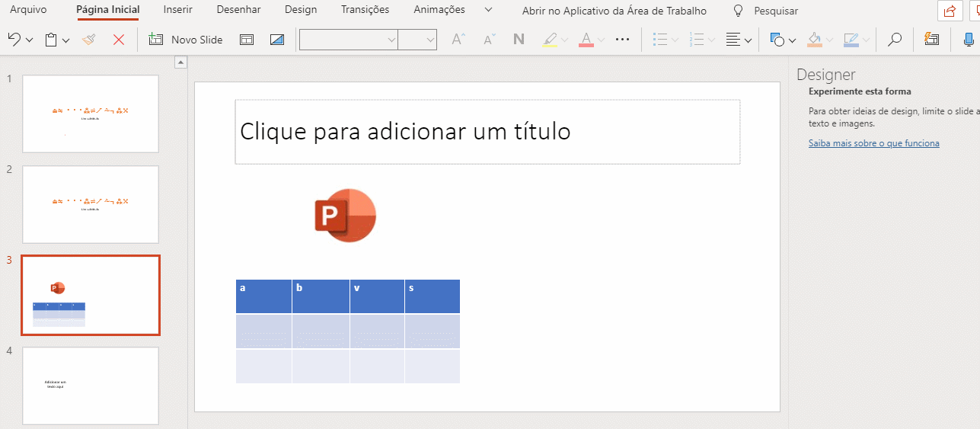
Task: Click the Decrease Font Size icon
Action: (x=489, y=40)
